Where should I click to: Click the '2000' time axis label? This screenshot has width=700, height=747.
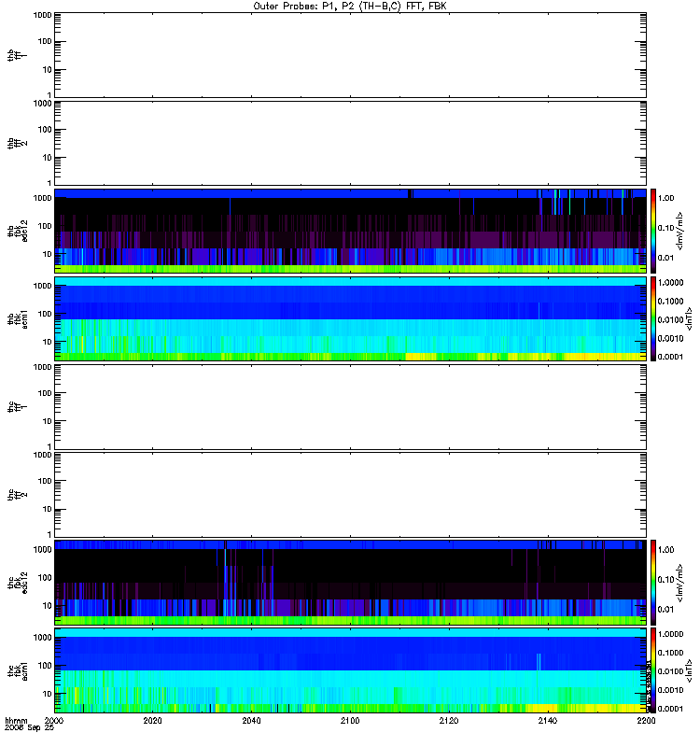coord(54,721)
